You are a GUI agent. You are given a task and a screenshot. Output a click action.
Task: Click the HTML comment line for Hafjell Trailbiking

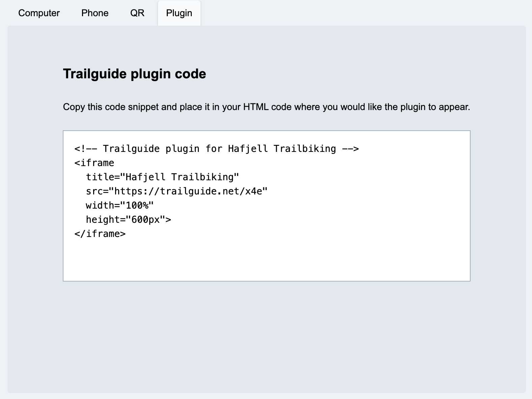pyautogui.click(x=217, y=149)
